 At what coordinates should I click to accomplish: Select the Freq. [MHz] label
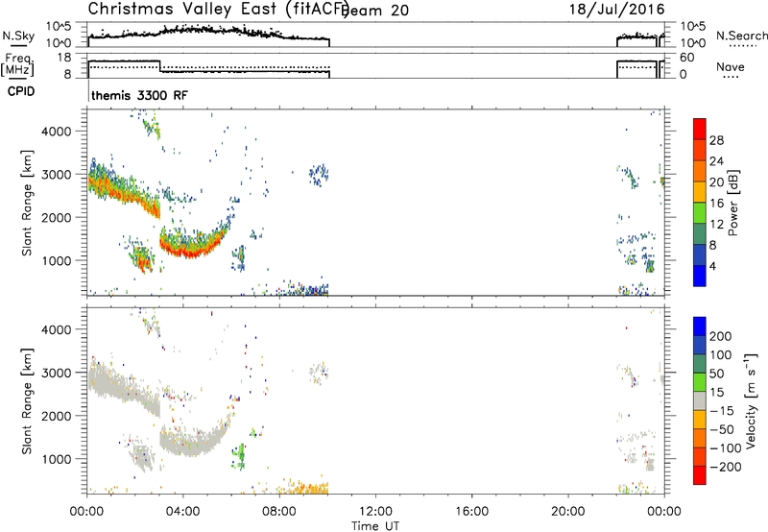[17, 64]
